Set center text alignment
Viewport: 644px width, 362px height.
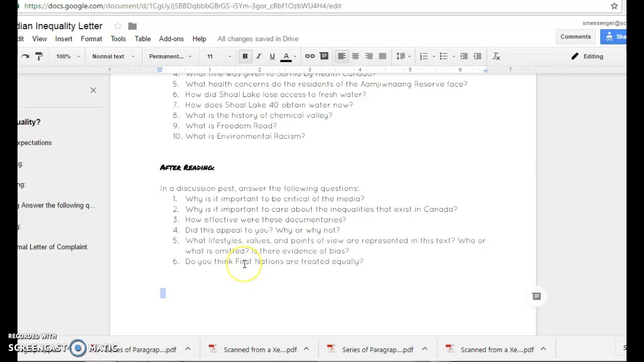tap(355, 56)
